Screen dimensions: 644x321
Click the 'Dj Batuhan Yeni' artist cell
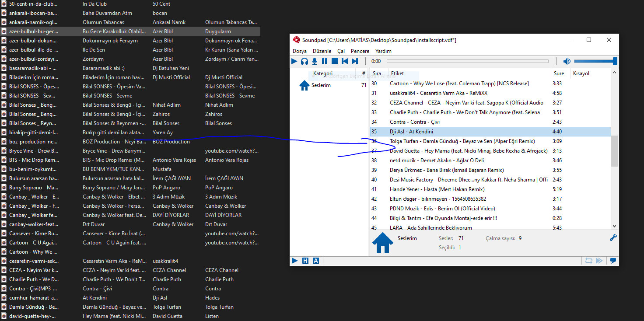(x=171, y=68)
